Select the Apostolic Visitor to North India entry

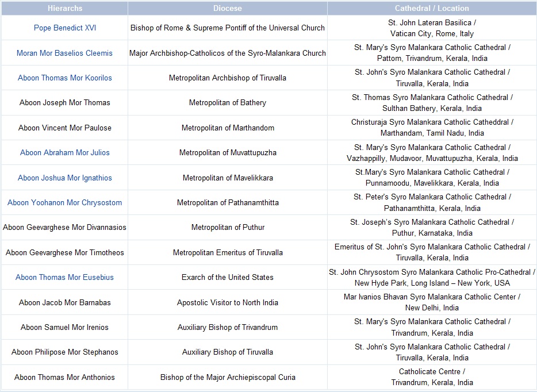[x=228, y=302]
